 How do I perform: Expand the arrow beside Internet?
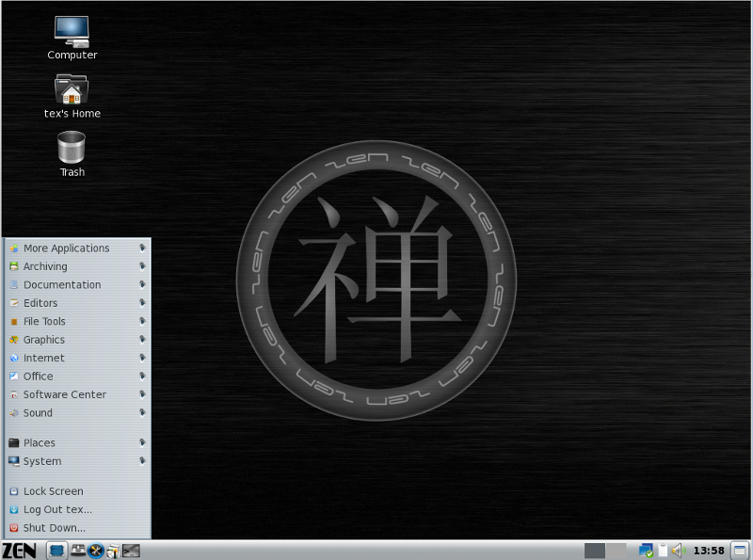point(143,358)
